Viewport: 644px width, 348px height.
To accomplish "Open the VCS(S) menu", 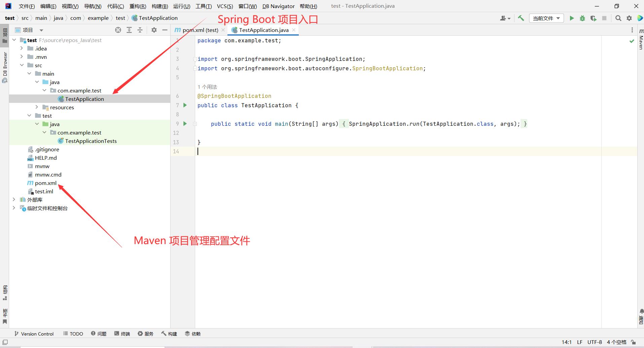I will point(225,6).
